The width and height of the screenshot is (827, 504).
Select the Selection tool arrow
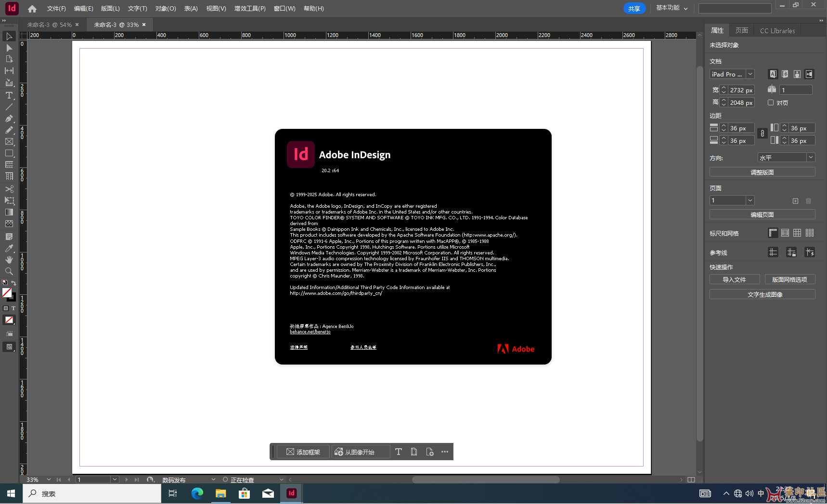coord(9,37)
